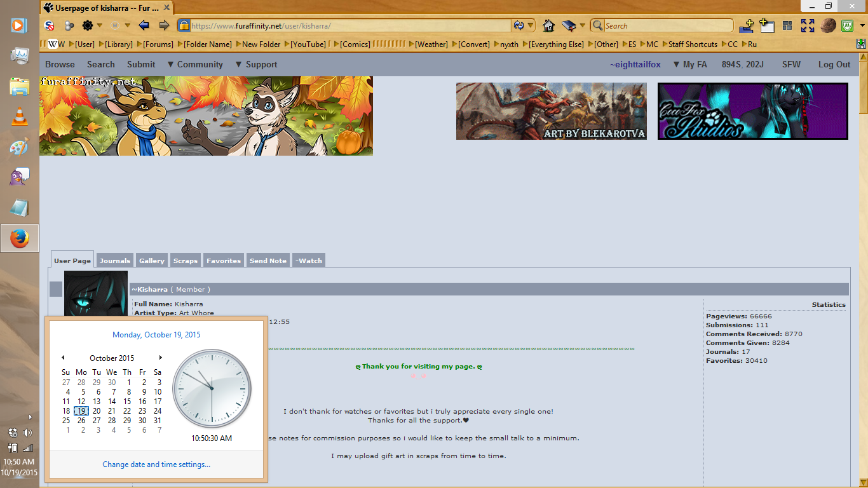Switch to the Scraps tab
This screenshot has height=488, width=868.
pos(186,261)
